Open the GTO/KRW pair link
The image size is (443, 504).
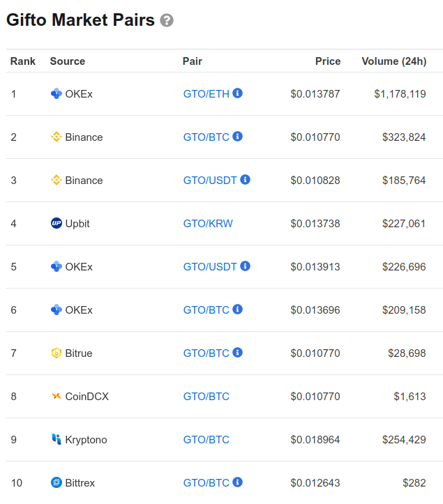point(208,223)
